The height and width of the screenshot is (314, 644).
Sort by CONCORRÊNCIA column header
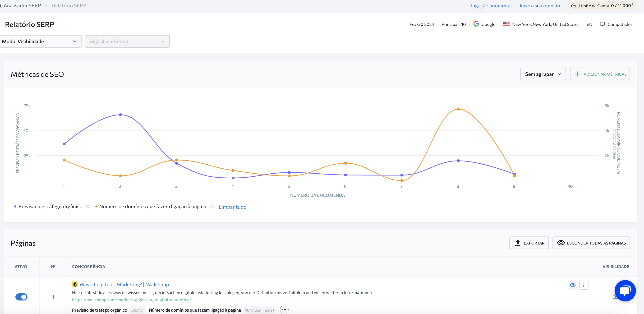(x=88, y=267)
